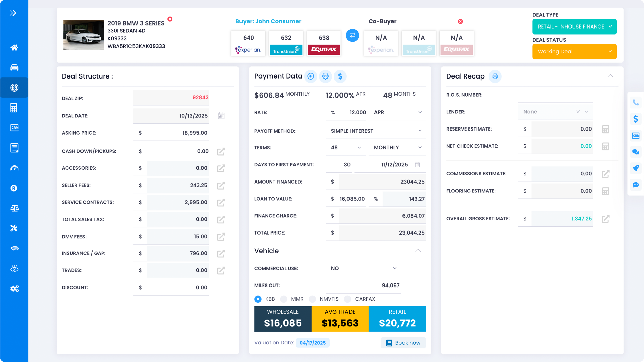Viewport: 644px width, 362px height.
Task: Expand the Working Deal status dropdown
Action: pyautogui.click(x=574, y=52)
